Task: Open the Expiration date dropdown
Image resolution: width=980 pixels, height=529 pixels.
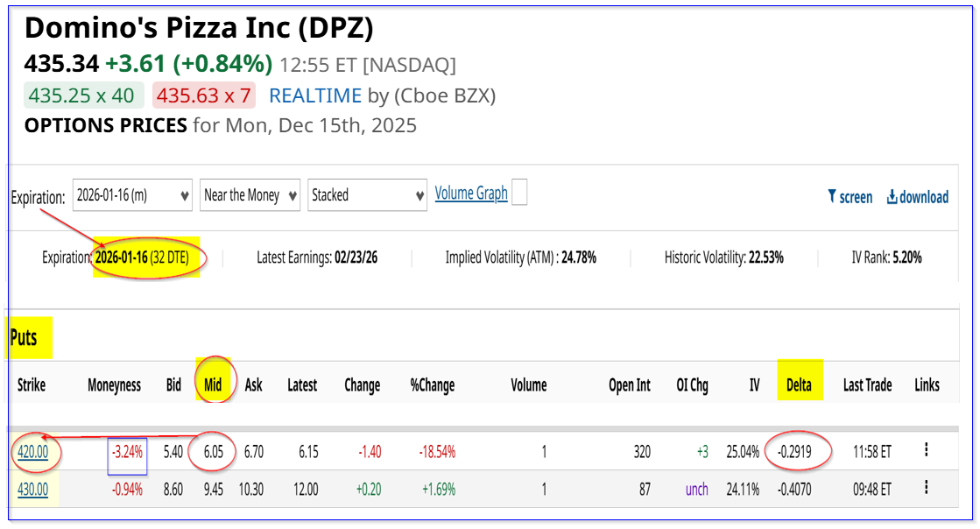Action: (132, 195)
